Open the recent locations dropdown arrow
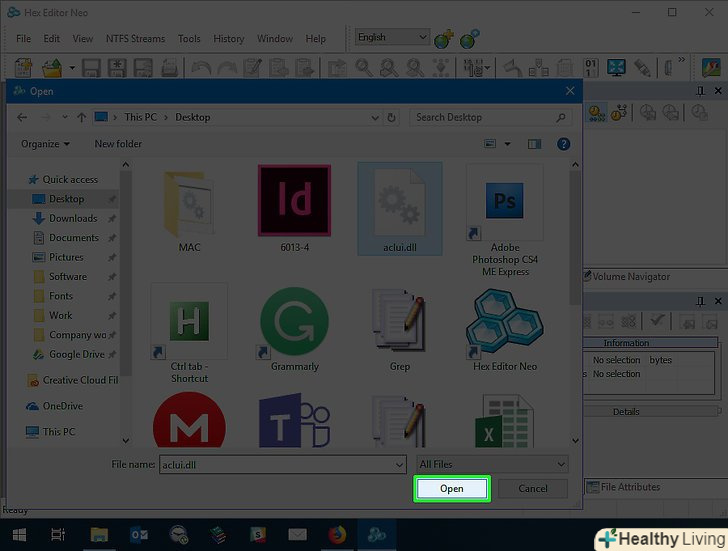This screenshot has height=551, width=728. [x=65, y=117]
